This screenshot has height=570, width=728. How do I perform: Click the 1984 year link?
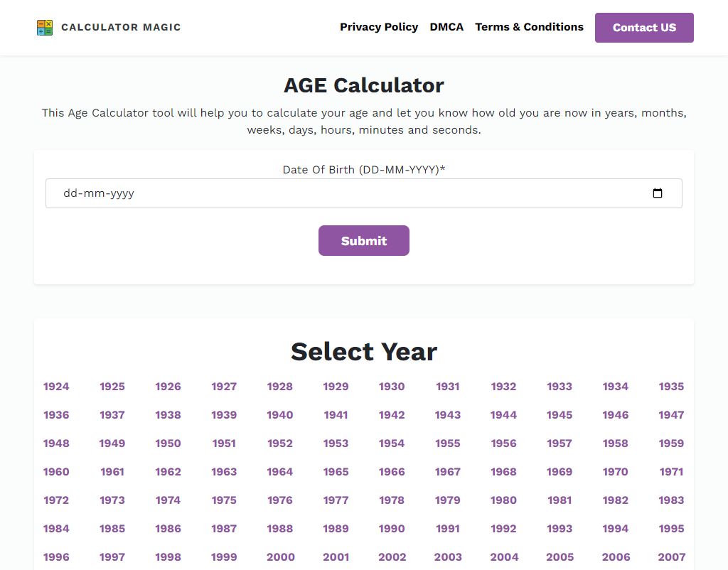click(56, 529)
